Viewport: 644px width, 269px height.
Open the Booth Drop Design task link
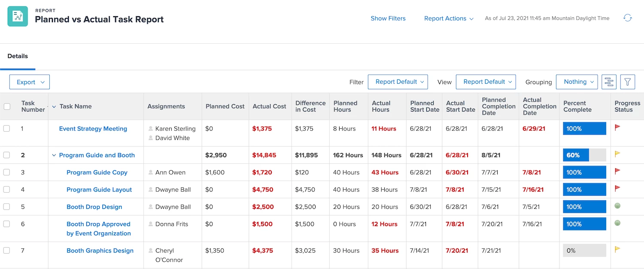(94, 207)
